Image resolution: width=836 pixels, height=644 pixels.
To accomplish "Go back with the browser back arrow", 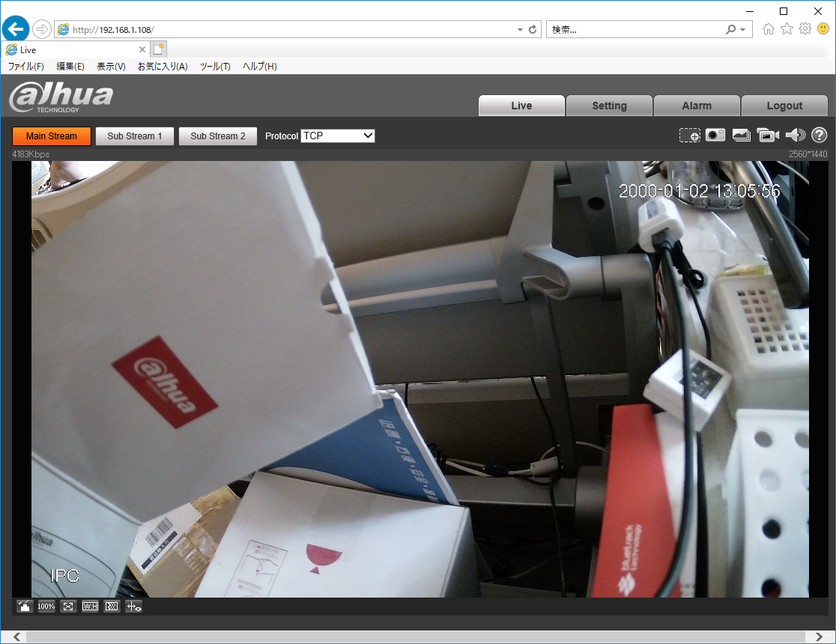I will tap(16, 28).
